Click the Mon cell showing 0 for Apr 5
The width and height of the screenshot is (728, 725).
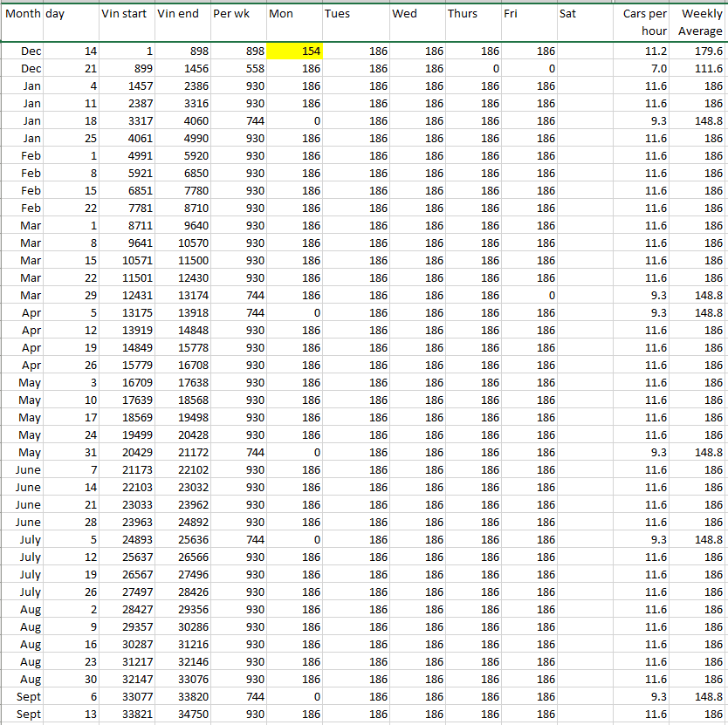[294, 313]
